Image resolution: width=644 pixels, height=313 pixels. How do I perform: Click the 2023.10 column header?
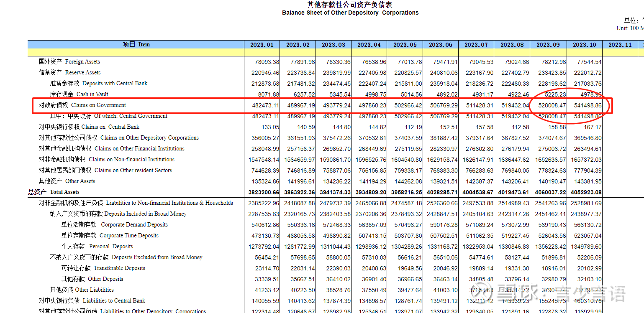(x=584, y=45)
